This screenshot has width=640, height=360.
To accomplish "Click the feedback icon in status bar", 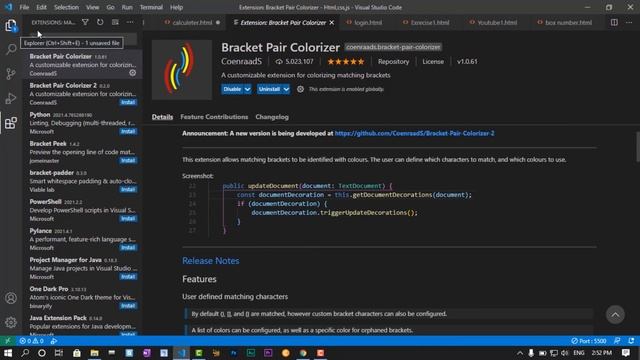I will [617, 341].
